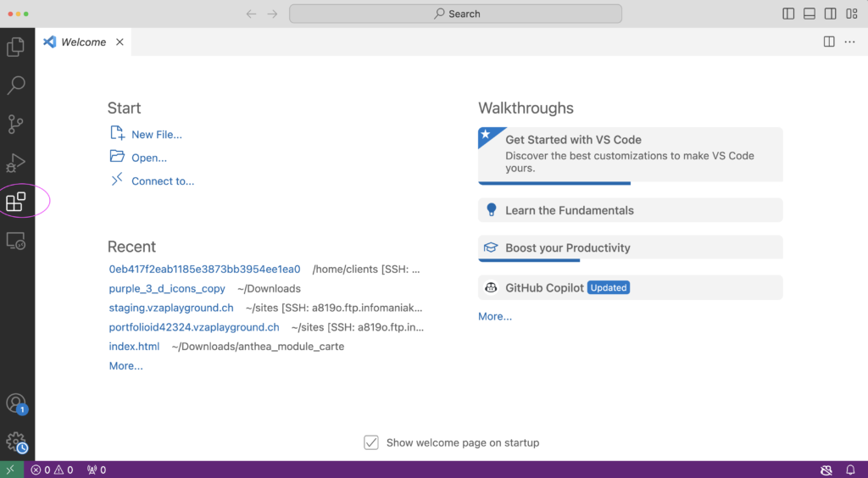The height and width of the screenshot is (478, 868).
Task: Split the editor to the right
Action: [x=829, y=42]
